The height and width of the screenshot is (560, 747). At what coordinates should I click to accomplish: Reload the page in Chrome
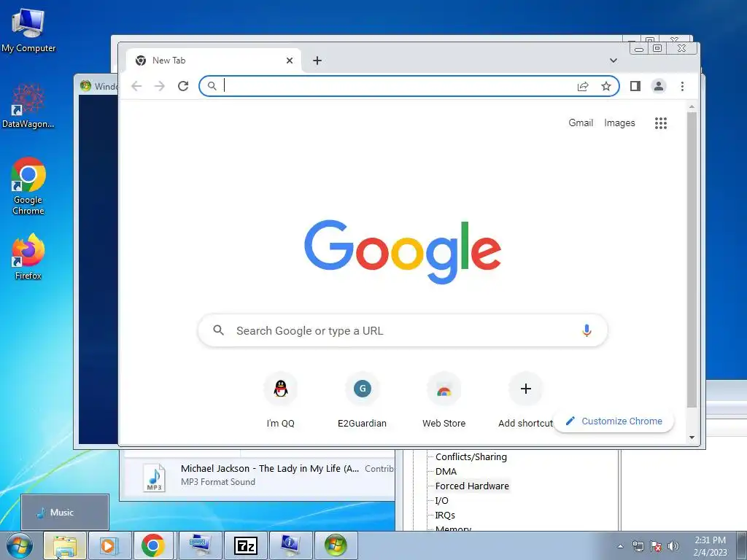183,86
